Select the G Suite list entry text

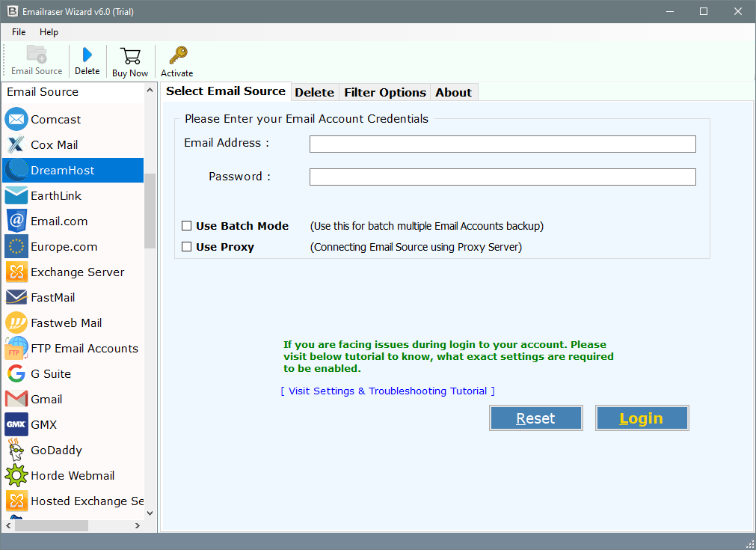(x=51, y=373)
